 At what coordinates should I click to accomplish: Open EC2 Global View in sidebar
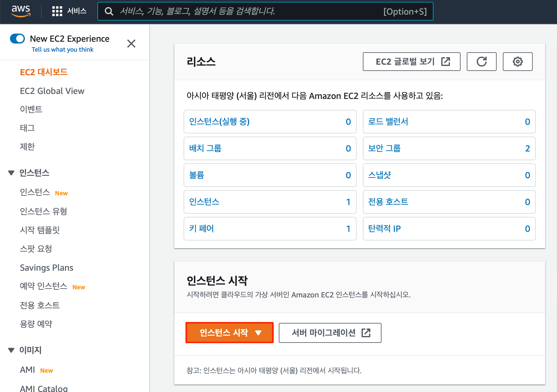click(52, 91)
